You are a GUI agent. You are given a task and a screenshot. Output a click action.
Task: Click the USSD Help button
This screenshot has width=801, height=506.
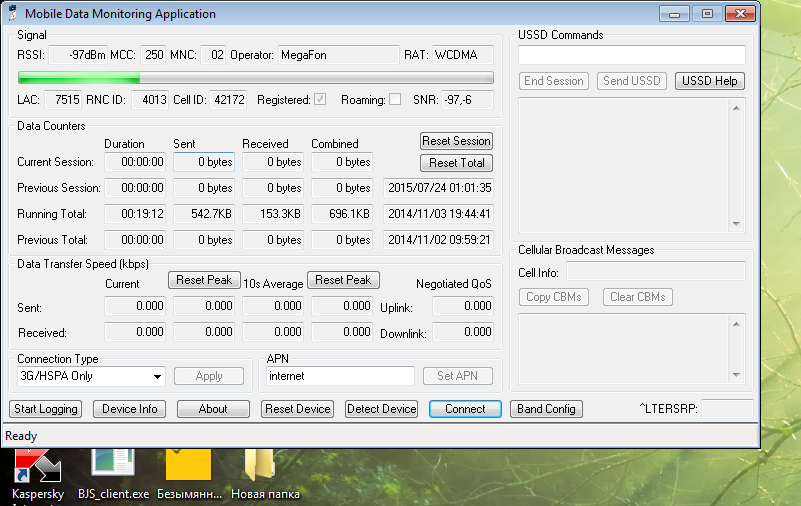[x=709, y=81]
